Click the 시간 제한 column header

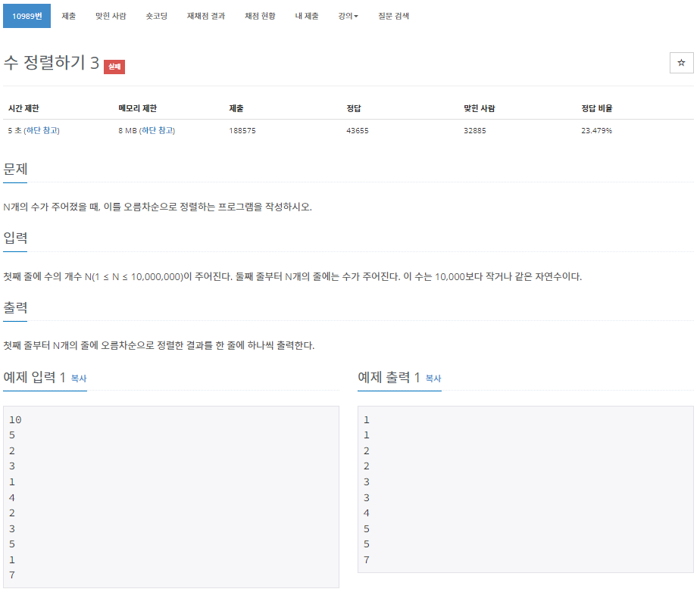[x=23, y=108]
